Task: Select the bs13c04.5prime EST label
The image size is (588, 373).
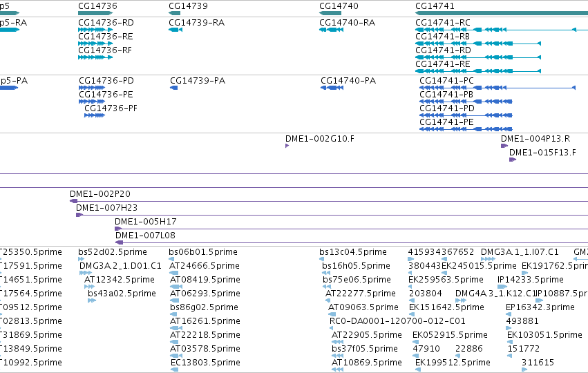Action: pyautogui.click(x=353, y=252)
